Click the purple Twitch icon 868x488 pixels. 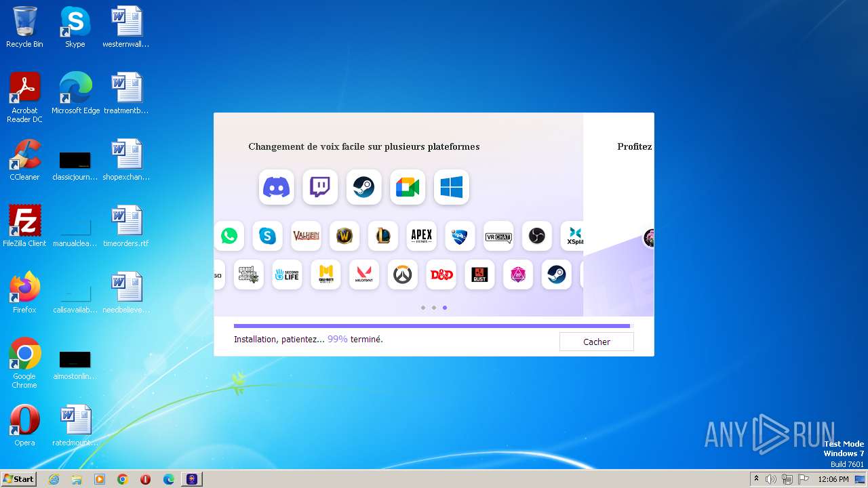[x=320, y=187]
